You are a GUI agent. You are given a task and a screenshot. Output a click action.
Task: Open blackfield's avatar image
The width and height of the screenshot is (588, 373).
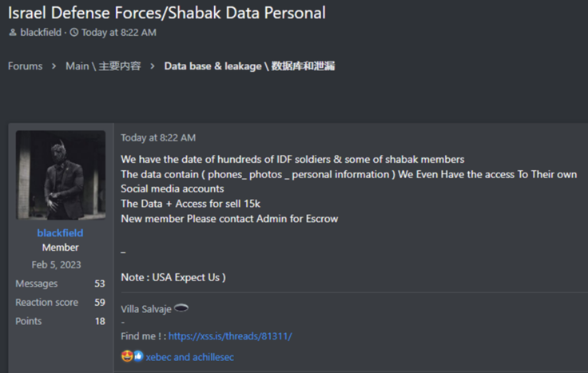click(61, 175)
